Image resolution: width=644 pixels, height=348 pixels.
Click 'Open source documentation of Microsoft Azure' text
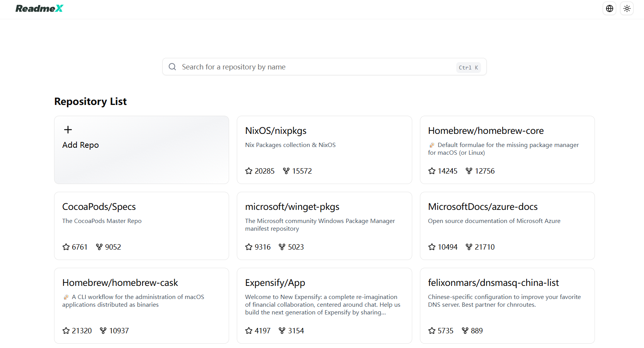494,221
